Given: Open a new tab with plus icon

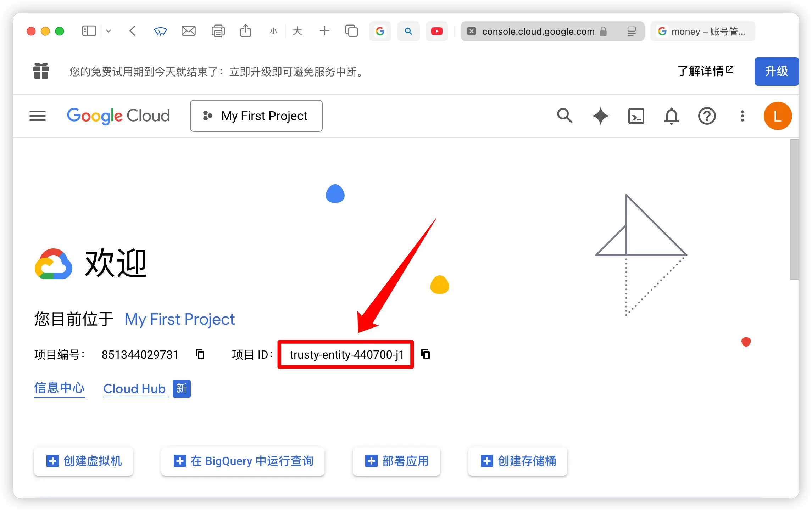Looking at the screenshot, I should point(324,31).
